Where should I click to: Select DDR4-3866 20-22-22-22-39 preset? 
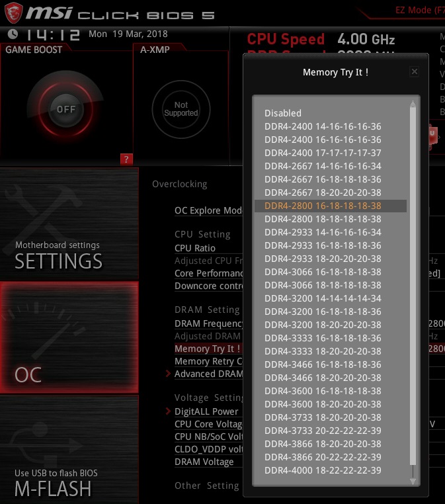click(323, 457)
